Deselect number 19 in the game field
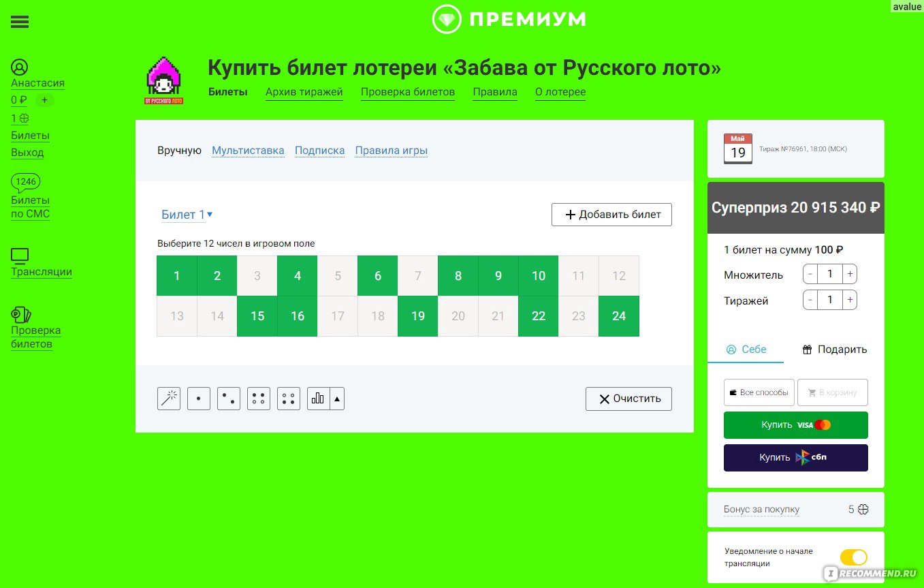This screenshot has height=588, width=924. click(x=418, y=316)
